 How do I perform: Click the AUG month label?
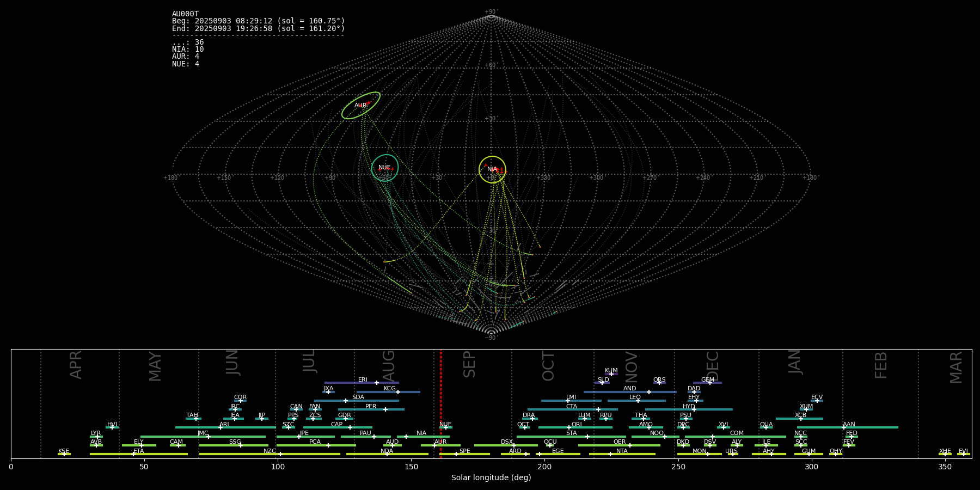pyautogui.click(x=389, y=366)
